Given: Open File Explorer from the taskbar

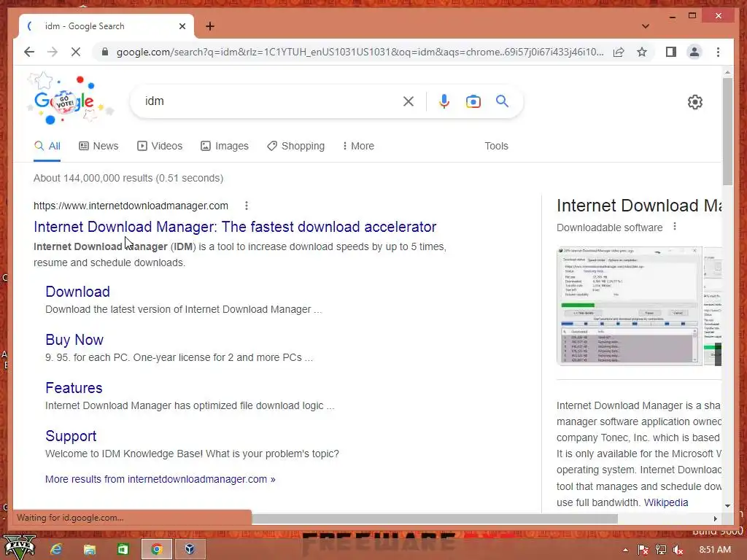Looking at the screenshot, I should 90,549.
